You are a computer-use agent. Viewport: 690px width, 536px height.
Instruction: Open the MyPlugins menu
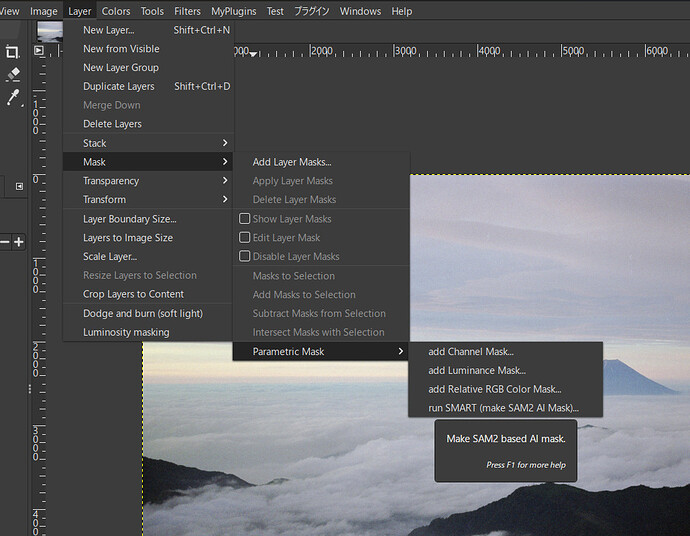233,11
